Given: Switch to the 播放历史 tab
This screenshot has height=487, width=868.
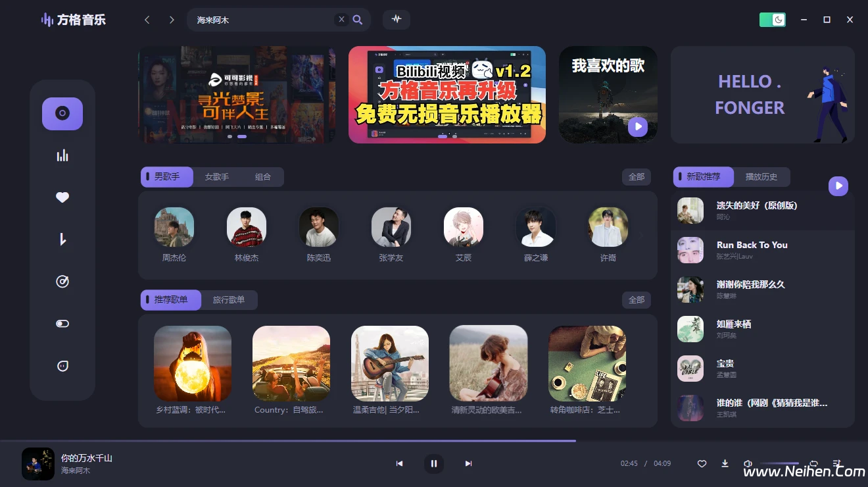Looking at the screenshot, I should point(761,177).
